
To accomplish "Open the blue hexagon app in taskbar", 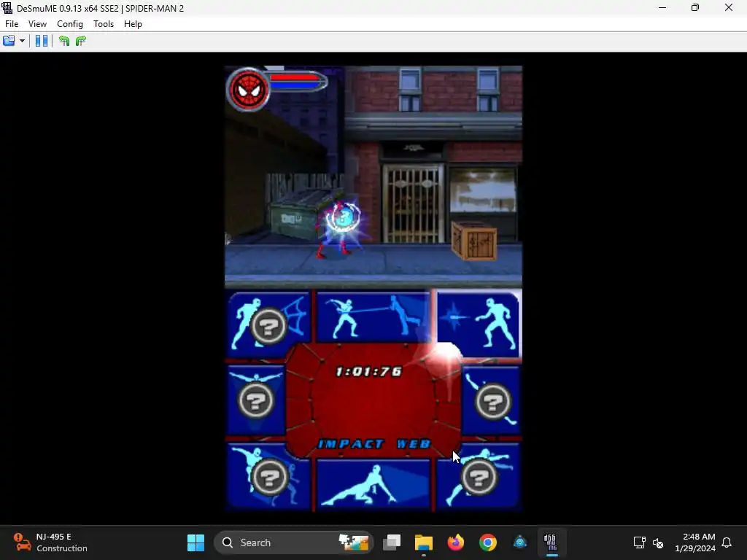I will coord(519,542).
